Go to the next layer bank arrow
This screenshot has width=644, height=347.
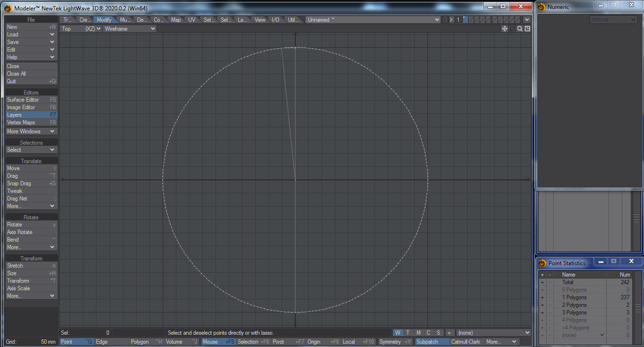451,20
